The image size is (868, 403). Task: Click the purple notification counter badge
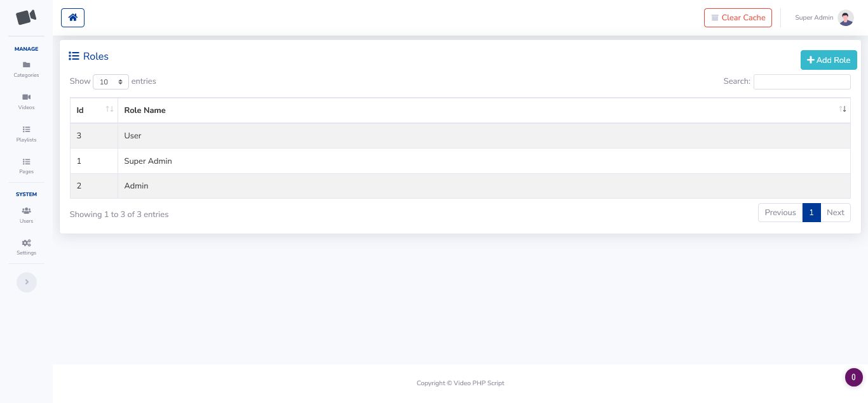coord(853,377)
